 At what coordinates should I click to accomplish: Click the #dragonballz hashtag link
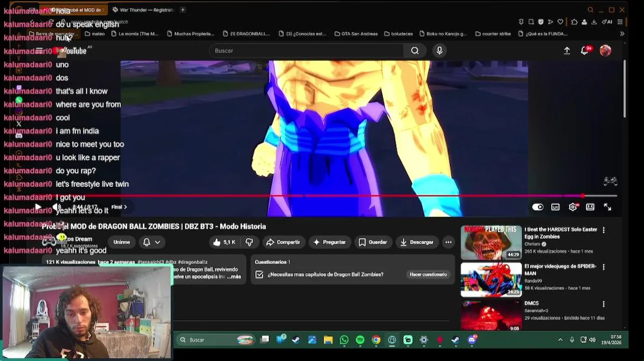click(x=193, y=262)
